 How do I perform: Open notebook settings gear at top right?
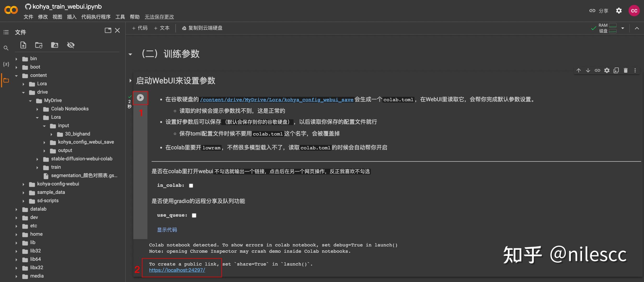click(619, 10)
